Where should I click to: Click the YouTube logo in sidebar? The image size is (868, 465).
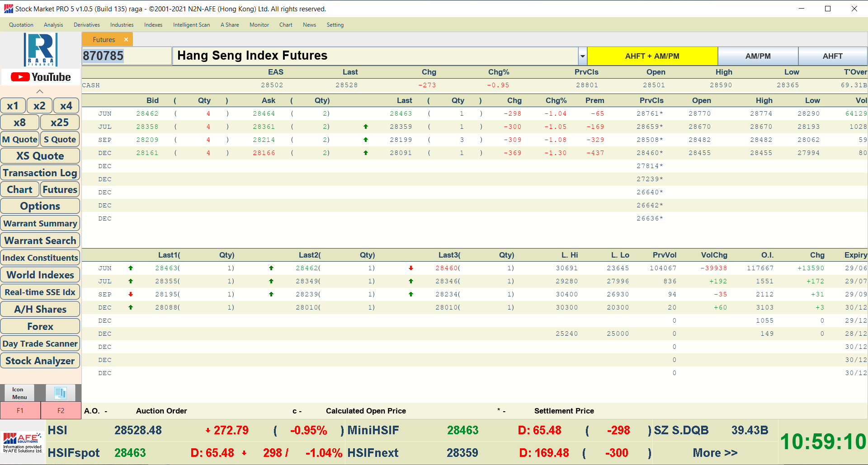tap(41, 77)
